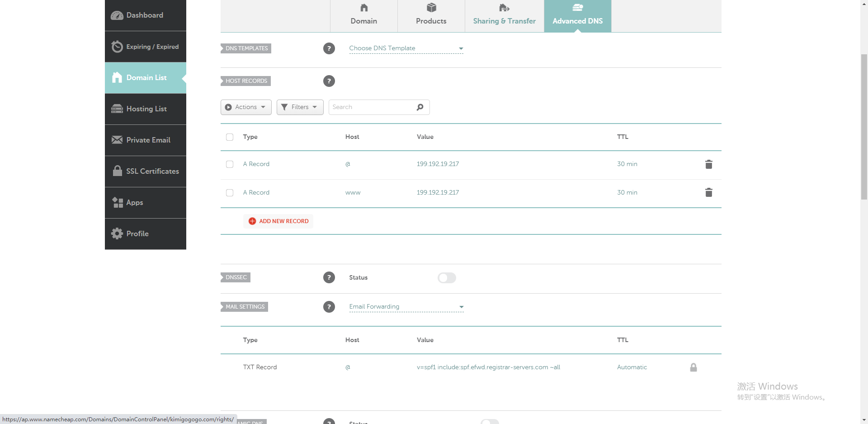Click the 30 min TTL of @ record
Viewport: 868px width, 424px height.
(627, 164)
